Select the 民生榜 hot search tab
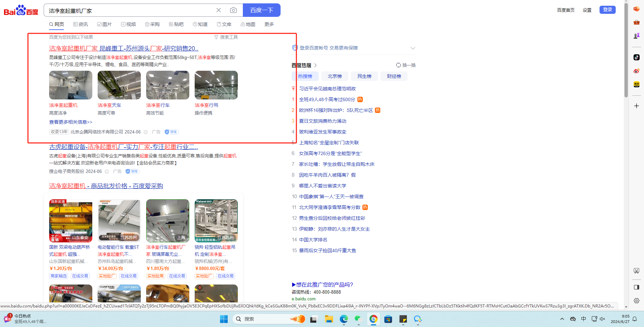Viewport: 644px width, 327px height. (x=364, y=76)
